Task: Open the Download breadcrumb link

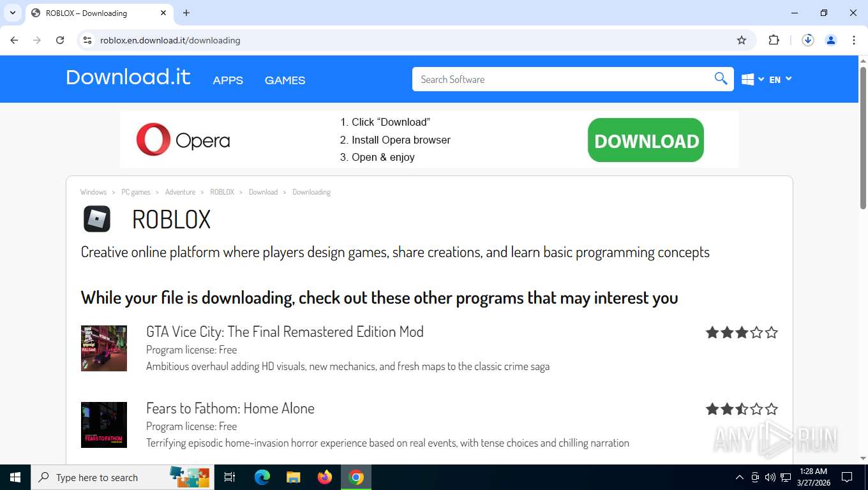Action: coord(263,192)
